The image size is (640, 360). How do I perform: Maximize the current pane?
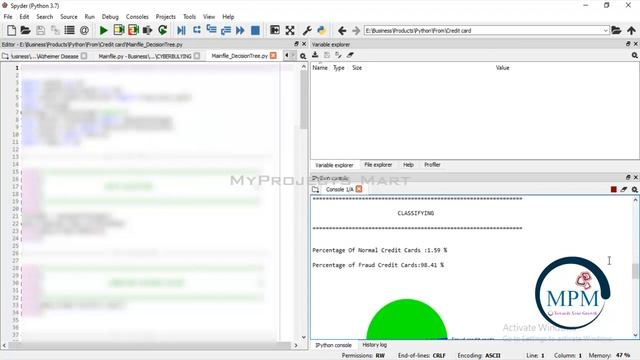(x=275, y=30)
